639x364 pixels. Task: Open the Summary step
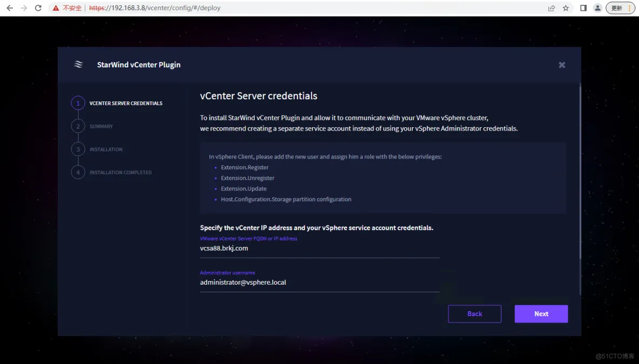click(x=101, y=126)
